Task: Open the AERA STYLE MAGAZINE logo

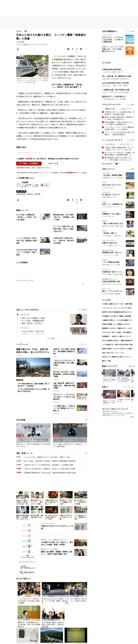Action: [27, 557]
